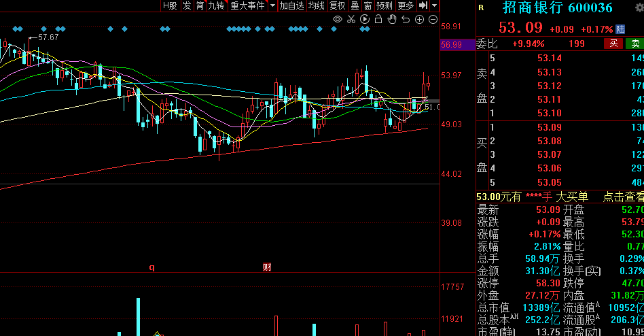Select the scissors cut tool
This screenshot has height=336, width=644.
pyautogui.click(x=351, y=19)
